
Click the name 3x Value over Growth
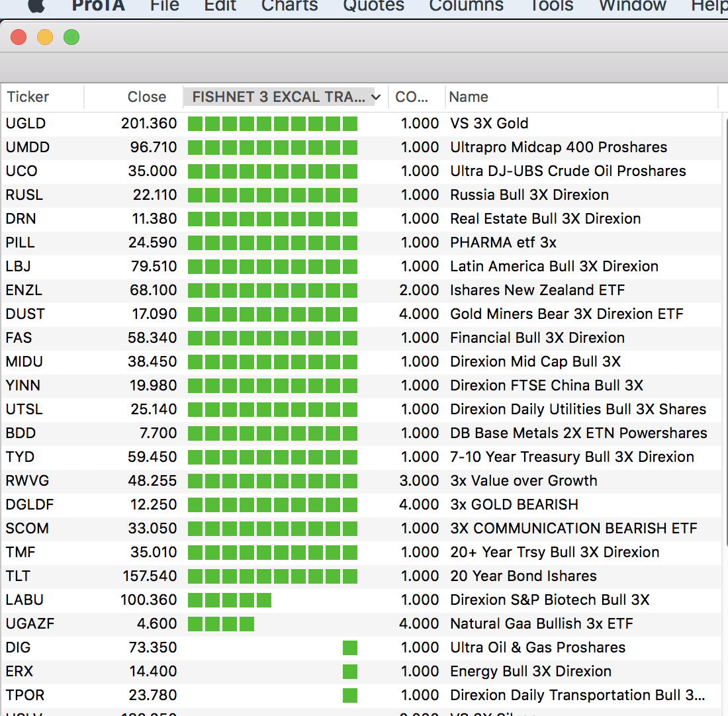point(523,480)
